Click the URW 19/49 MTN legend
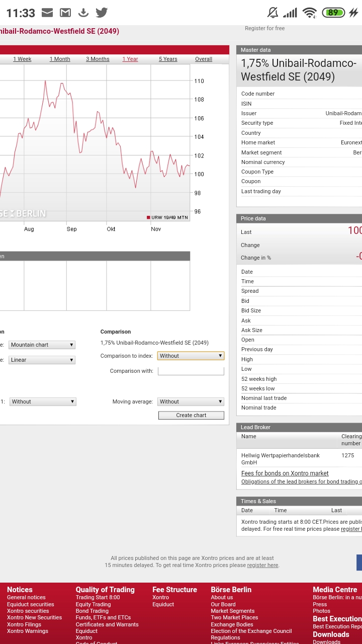Image resolution: width=362 pixels, height=644 pixels. [167, 217]
